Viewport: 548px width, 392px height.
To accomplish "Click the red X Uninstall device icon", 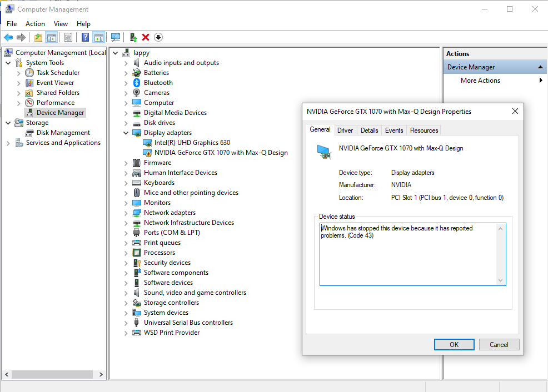I will click(x=146, y=37).
